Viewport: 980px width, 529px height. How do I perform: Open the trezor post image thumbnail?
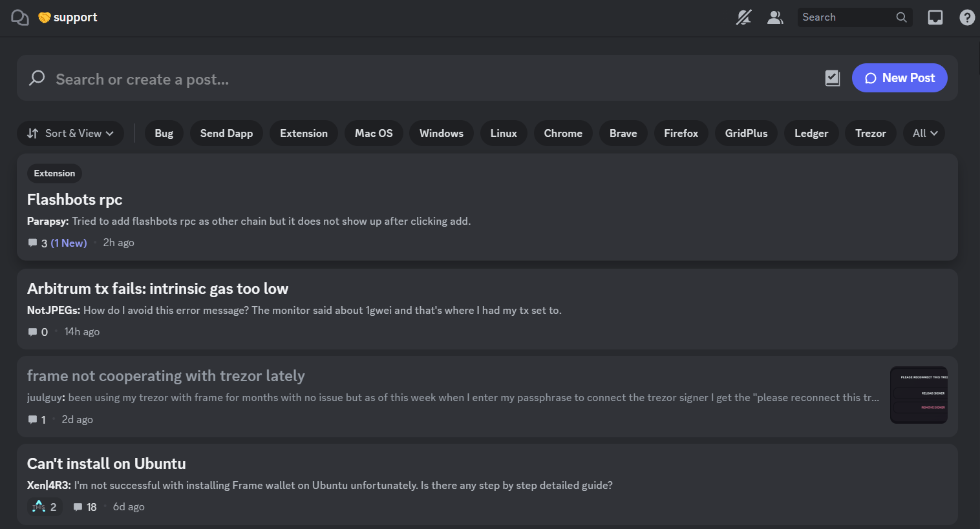coord(919,395)
